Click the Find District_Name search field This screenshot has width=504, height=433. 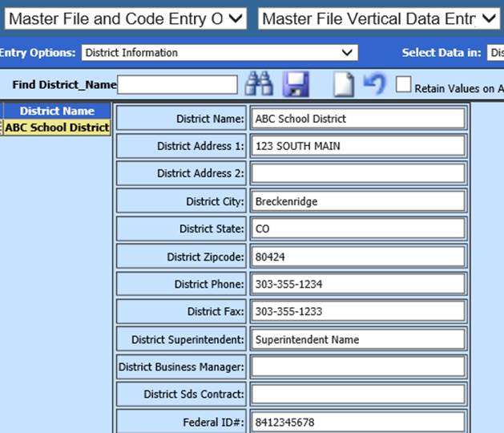tap(177, 84)
